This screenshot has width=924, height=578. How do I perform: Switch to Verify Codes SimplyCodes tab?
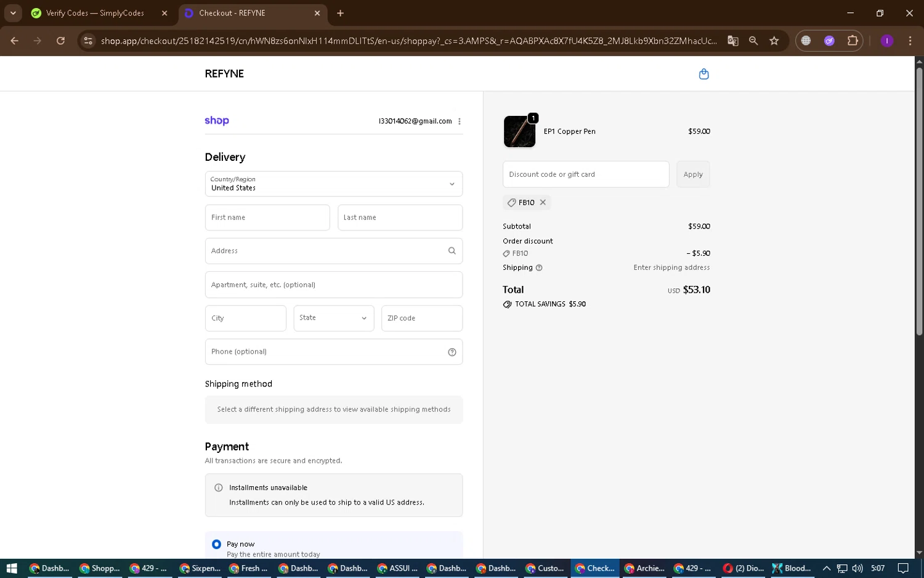(94, 13)
